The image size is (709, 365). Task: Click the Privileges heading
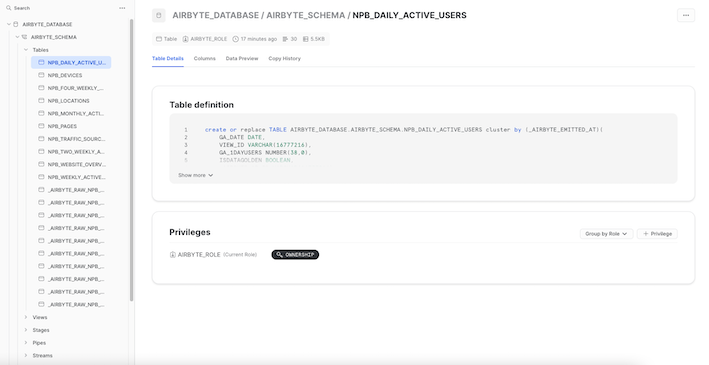[x=190, y=232]
